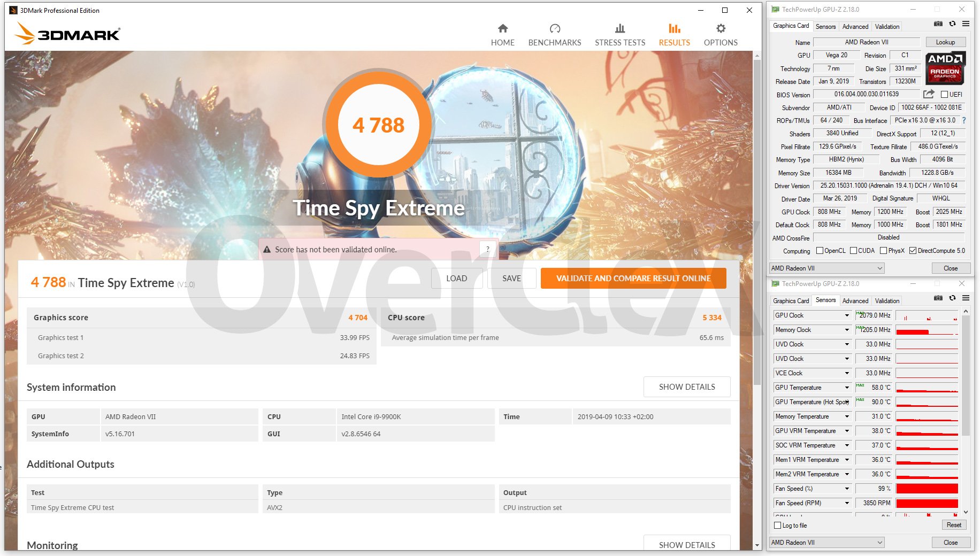Click the GPU-Z refresh icon
The width and height of the screenshot is (980, 556).
[952, 24]
